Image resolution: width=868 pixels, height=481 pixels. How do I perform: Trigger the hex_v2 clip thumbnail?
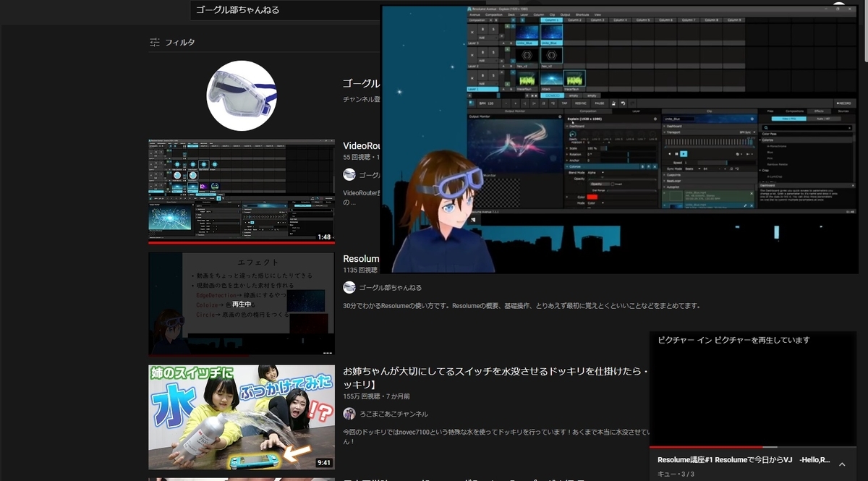pyautogui.click(x=551, y=55)
